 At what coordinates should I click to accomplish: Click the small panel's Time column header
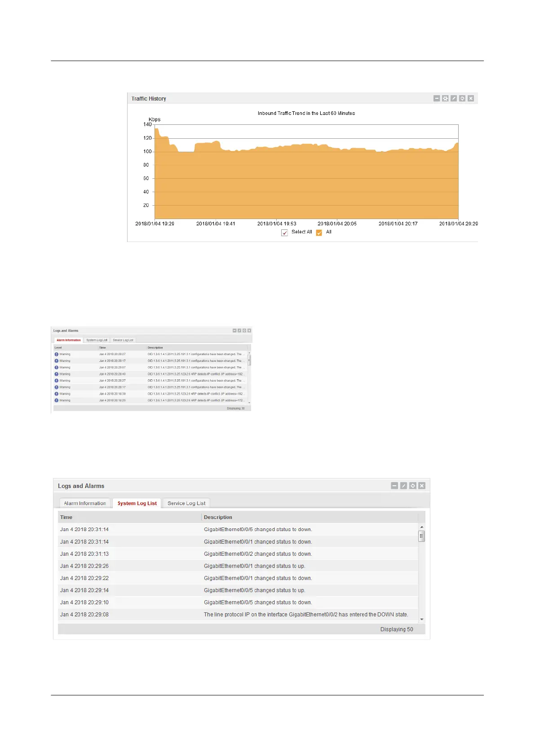pos(122,347)
